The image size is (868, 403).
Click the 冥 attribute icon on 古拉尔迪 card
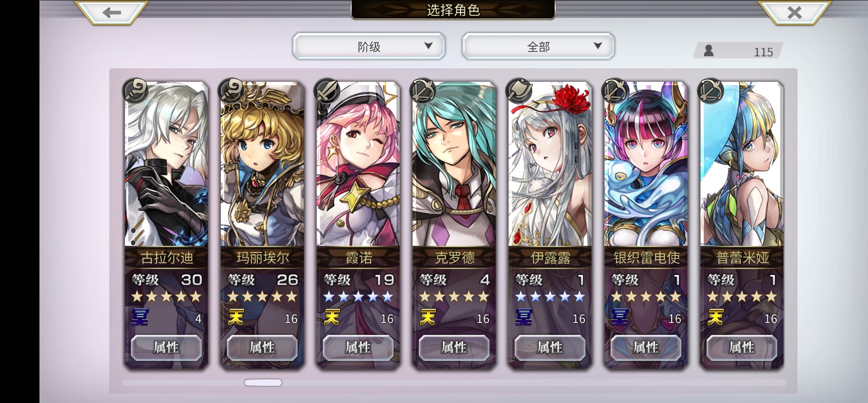tap(140, 317)
